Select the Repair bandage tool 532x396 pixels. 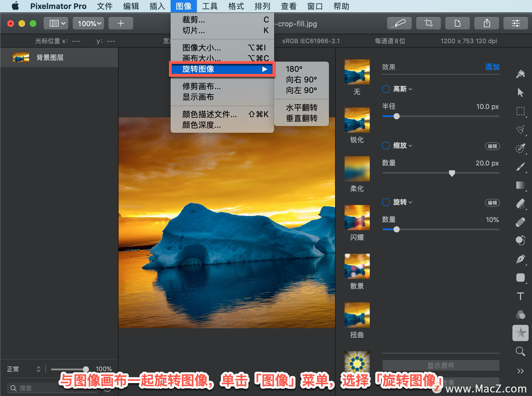pos(520,222)
